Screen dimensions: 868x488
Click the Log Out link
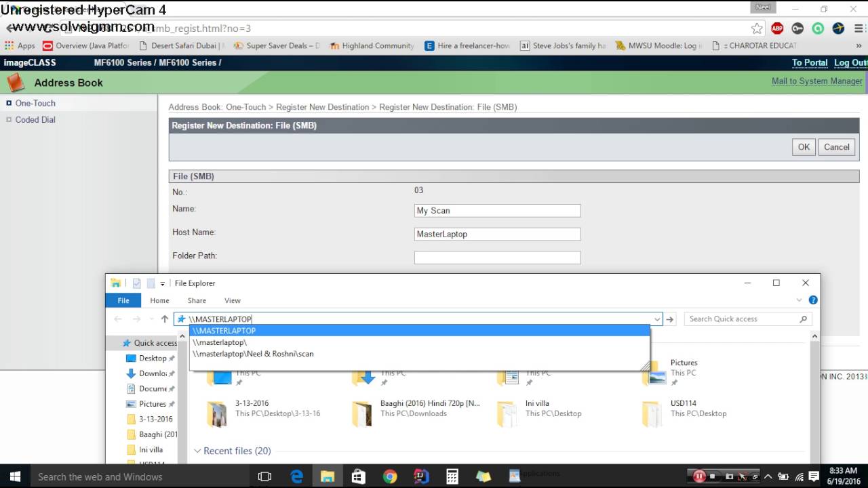850,62
